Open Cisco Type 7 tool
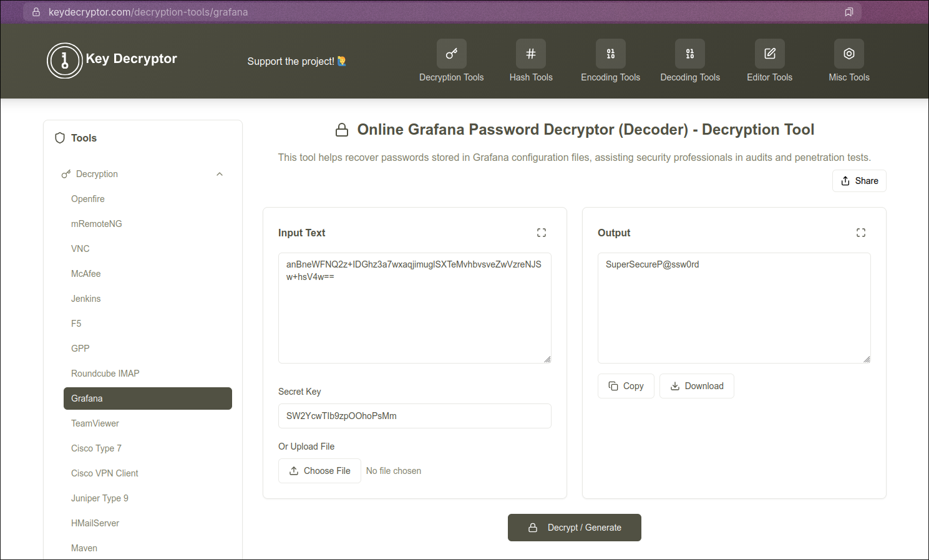Screen dimensions: 929x560 pos(96,448)
